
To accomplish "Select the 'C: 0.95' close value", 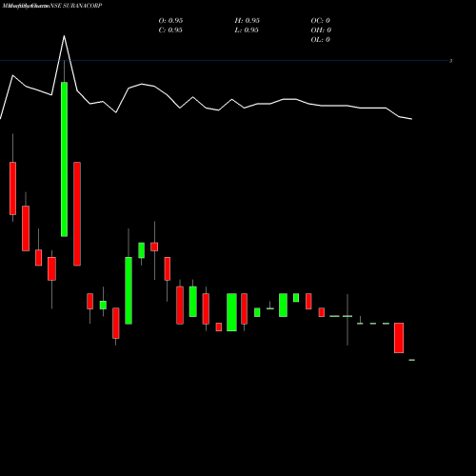I will point(170,30).
